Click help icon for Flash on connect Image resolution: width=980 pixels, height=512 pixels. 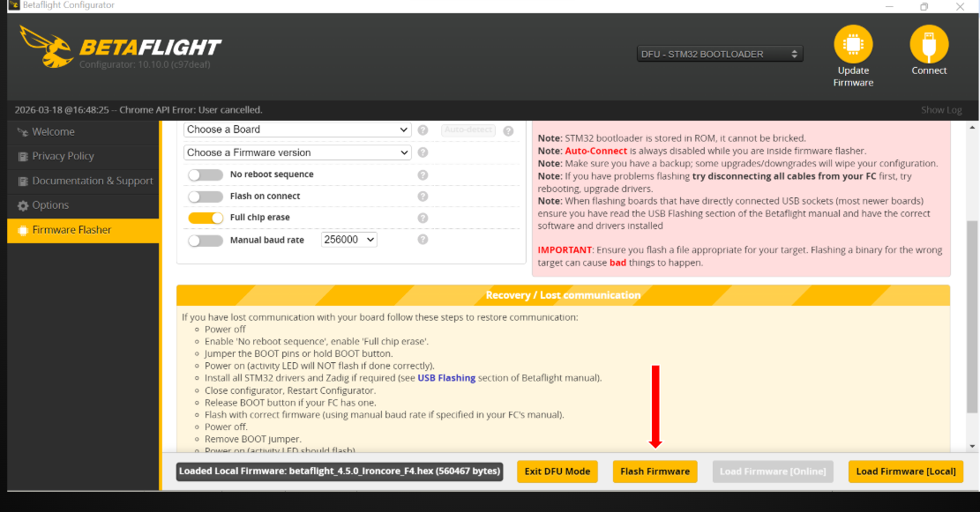tap(423, 197)
